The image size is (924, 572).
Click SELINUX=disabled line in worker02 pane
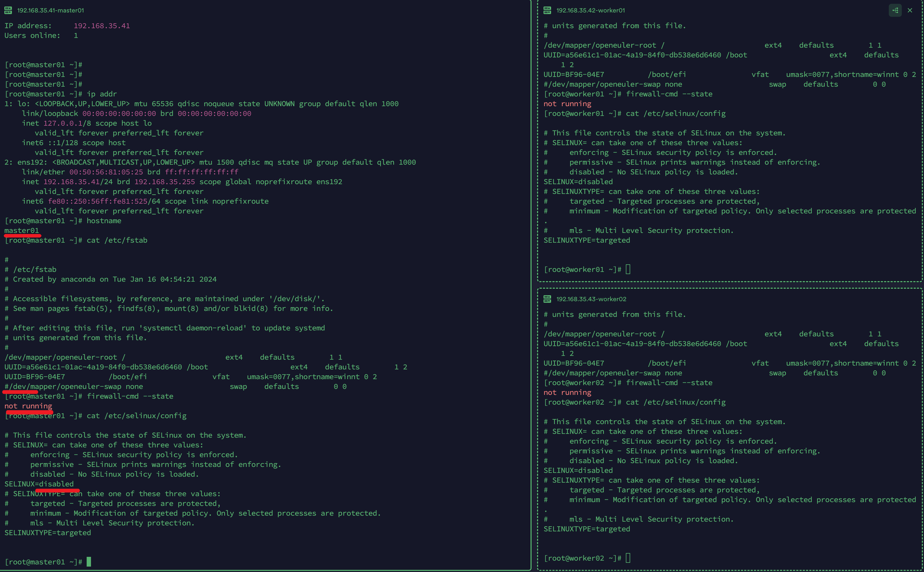click(x=578, y=470)
